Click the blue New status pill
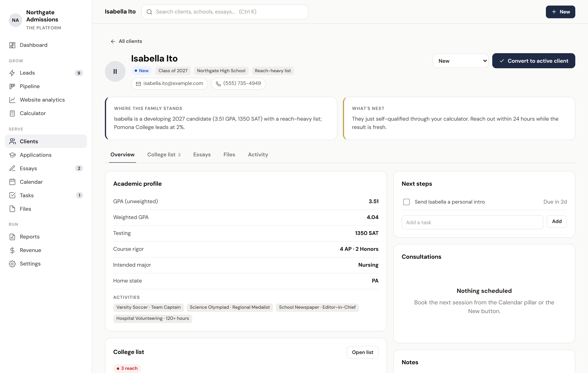 click(x=142, y=71)
